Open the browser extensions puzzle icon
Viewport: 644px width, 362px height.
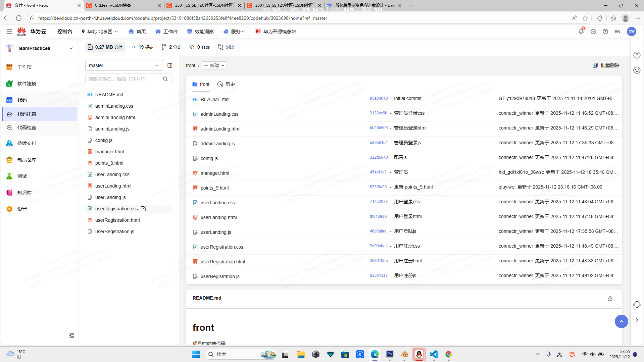pos(600,18)
